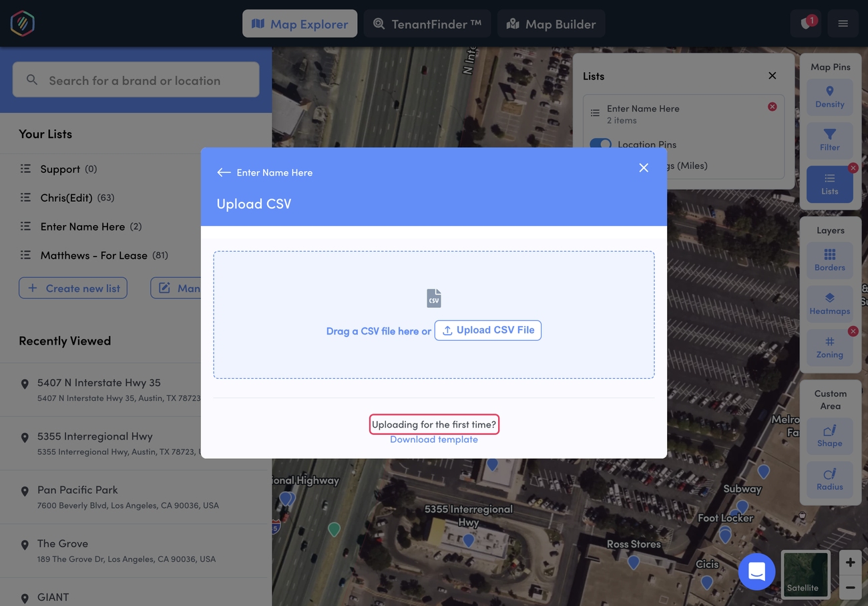Click the green map pin near the highway
Image resolution: width=868 pixels, height=606 pixels.
(334, 529)
